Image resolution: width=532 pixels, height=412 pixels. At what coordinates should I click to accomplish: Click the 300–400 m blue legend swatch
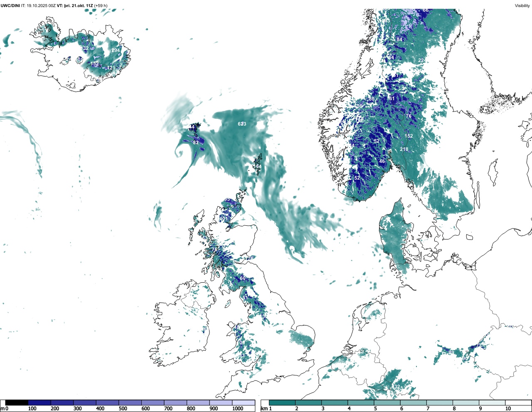coord(85,402)
